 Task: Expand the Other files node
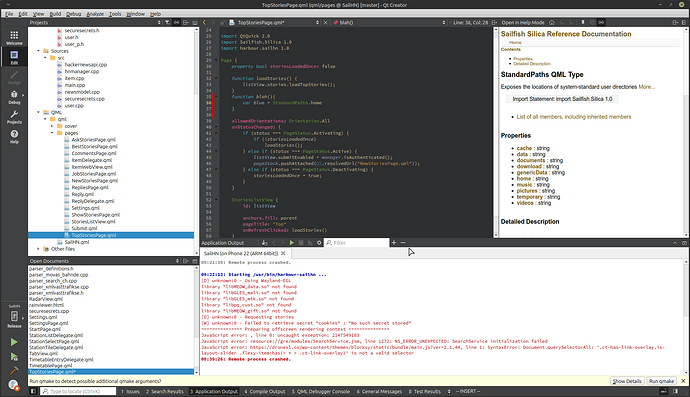[39, 249]
